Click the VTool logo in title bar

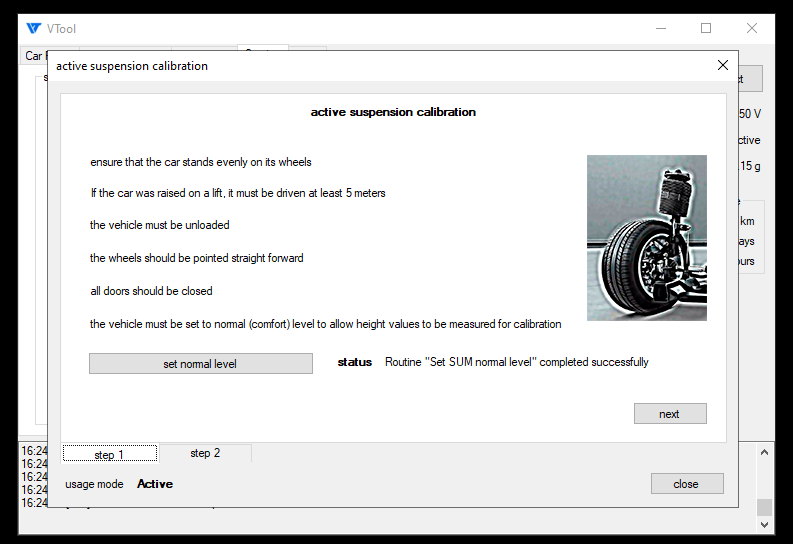point(34,28)
